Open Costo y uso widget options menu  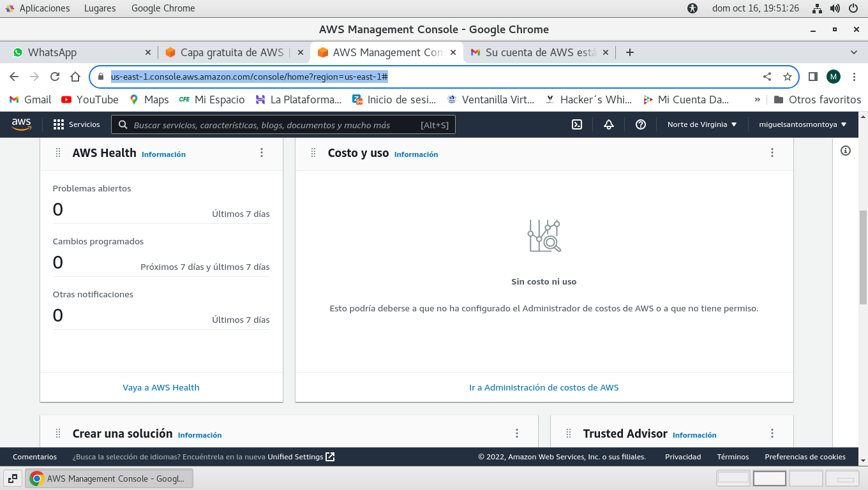772,152
